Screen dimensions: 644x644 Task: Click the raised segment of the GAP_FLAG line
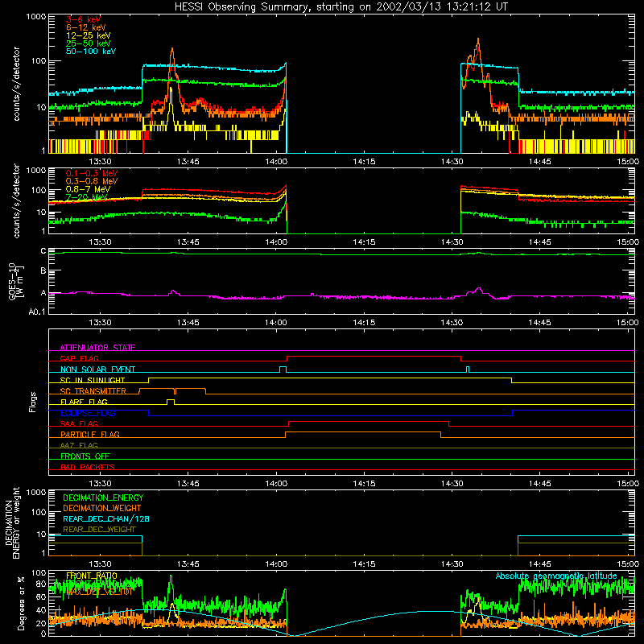tap(374, 357)
